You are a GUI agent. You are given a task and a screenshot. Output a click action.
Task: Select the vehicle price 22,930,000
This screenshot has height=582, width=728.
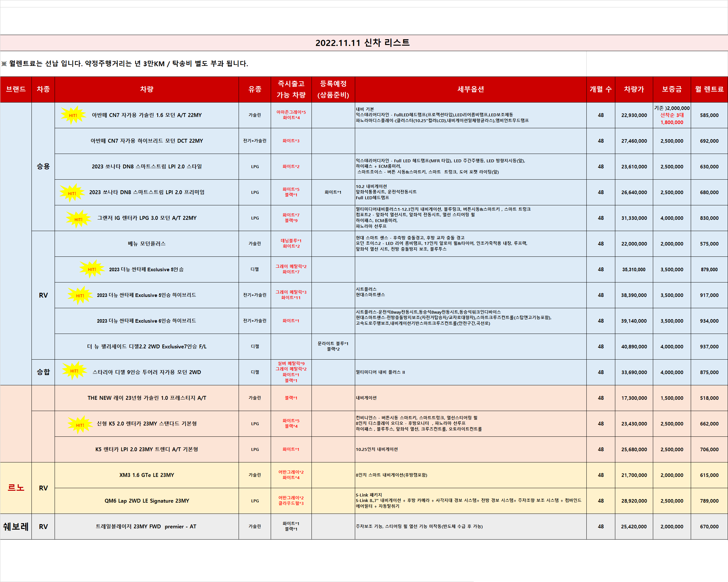coord(634,115)
